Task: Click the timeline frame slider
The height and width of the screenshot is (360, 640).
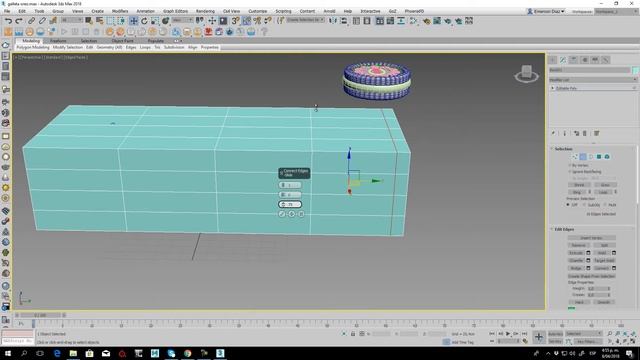Action: click(40, 315)
